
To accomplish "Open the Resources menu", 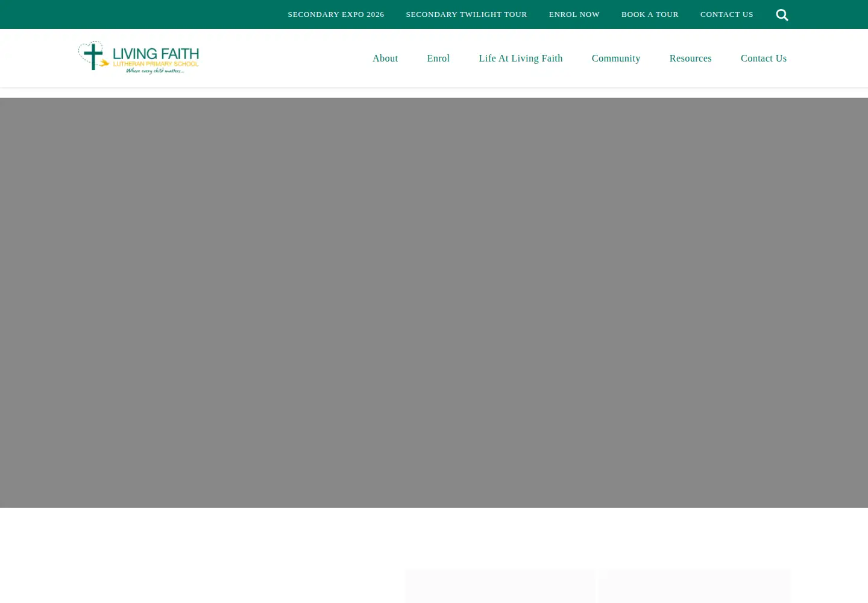I will click(691, 58).
